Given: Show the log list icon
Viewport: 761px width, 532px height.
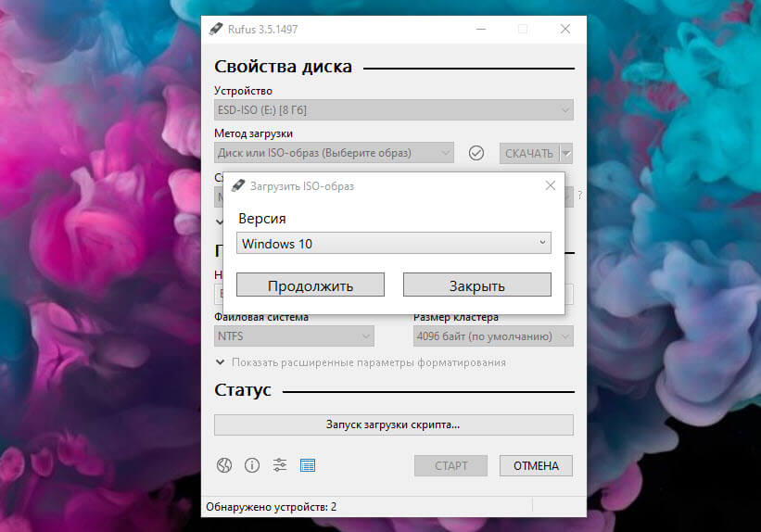Looking at the screenshot, I should point(307,465).
